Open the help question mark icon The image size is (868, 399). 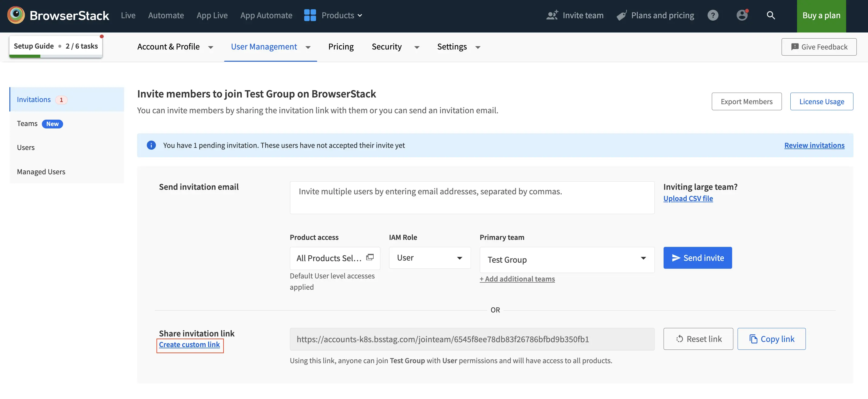(713, 15)
